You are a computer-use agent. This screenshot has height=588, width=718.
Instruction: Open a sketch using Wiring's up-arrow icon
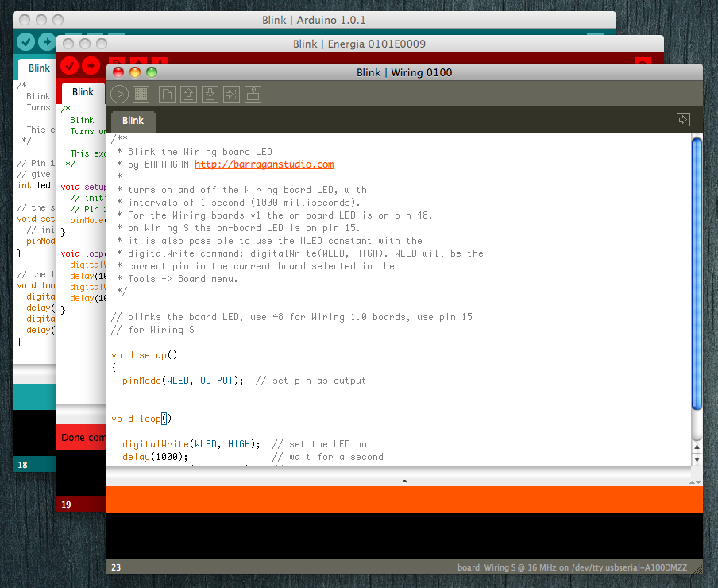click(188, 95)
